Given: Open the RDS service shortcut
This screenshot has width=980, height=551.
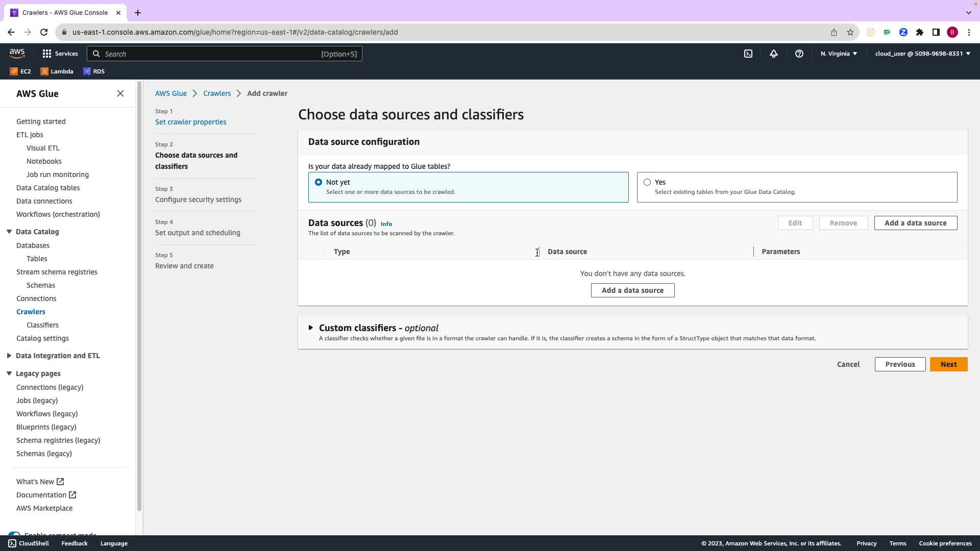Looking at the screenshot, I should (94, 71).
